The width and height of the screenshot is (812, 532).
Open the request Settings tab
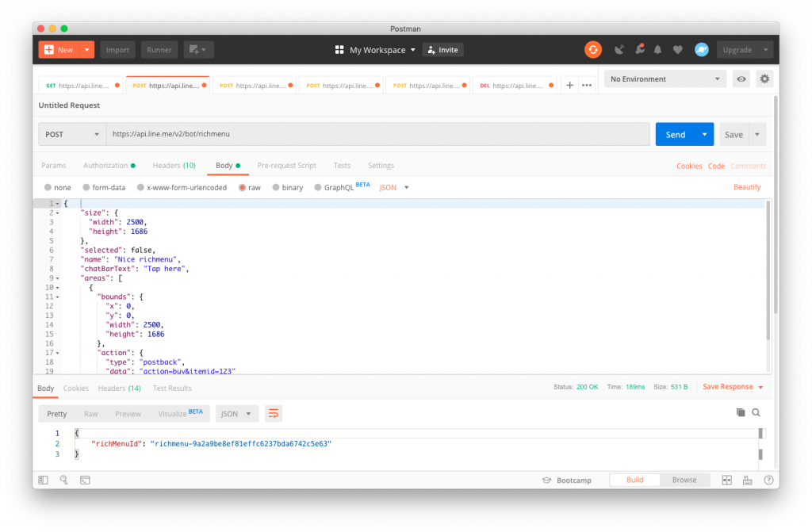click(381, 165)
